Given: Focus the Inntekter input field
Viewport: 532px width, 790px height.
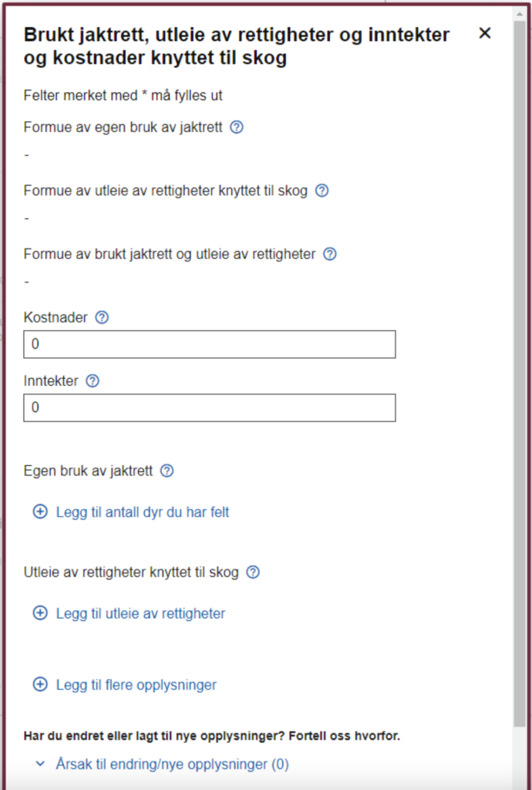Looking at the screenshot, I should pos(210,408).
